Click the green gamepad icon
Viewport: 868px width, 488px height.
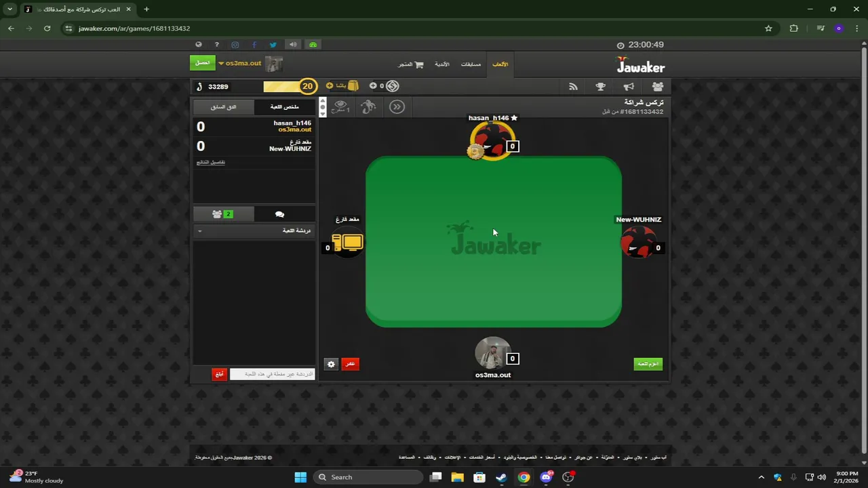313,45
